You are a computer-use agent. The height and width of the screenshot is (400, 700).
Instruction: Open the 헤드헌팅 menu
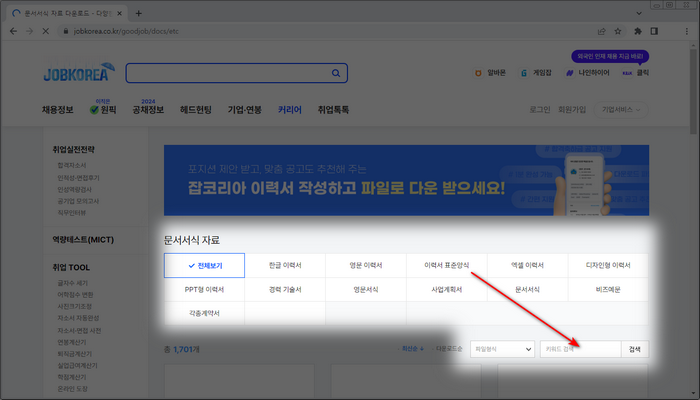196,110
